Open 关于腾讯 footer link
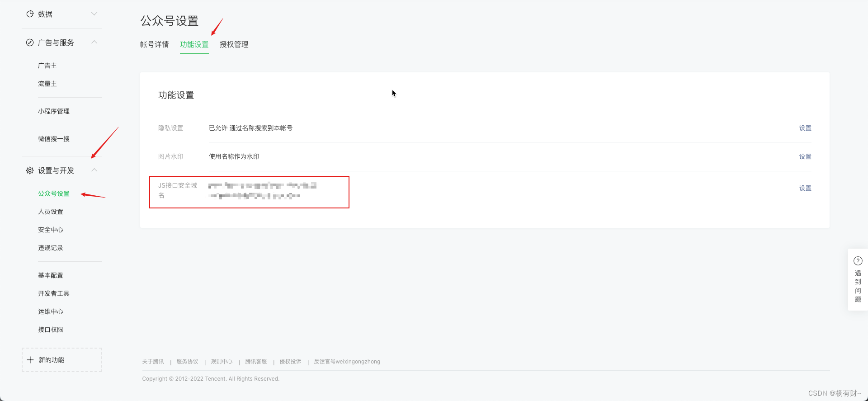The image size is (868, 401). tap(153, 362)
